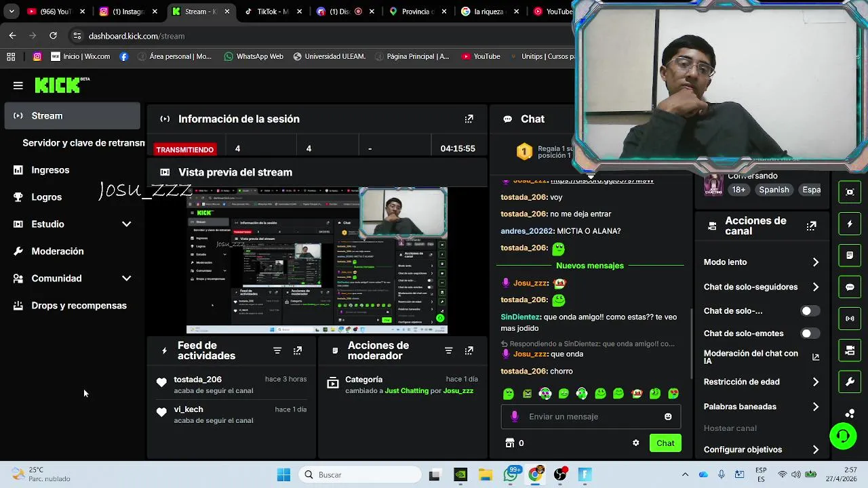
Task: Toggle session info note widget in rail
Action: point(850,256)
